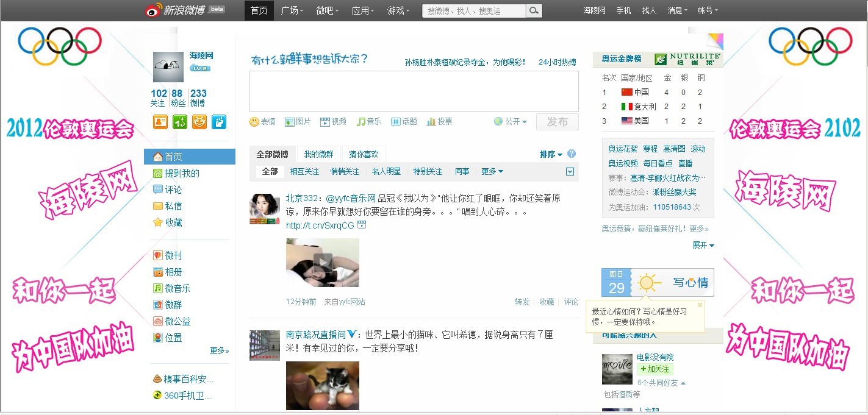Click inside the compose message box
The image size is (868, 415).
(x=415, y=91)
